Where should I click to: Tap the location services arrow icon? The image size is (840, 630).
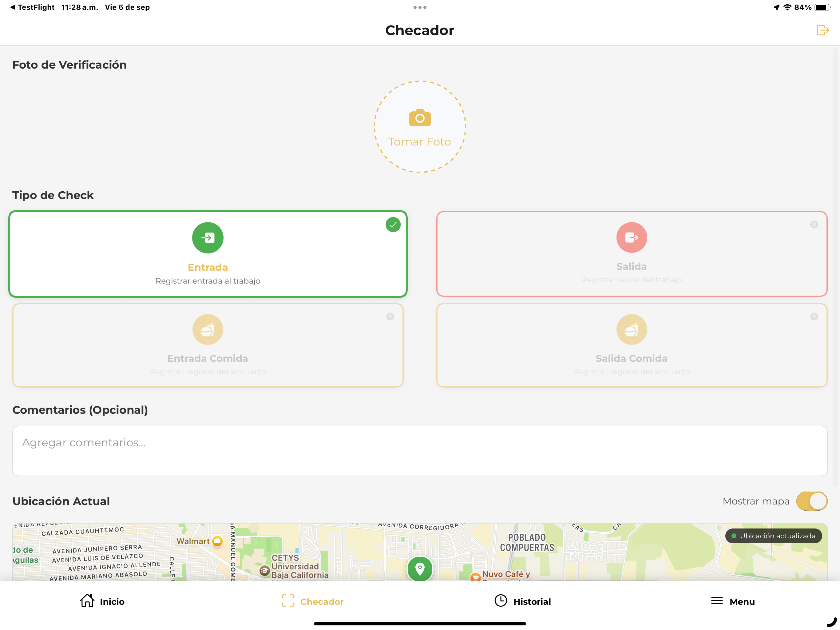coord(777,7)
